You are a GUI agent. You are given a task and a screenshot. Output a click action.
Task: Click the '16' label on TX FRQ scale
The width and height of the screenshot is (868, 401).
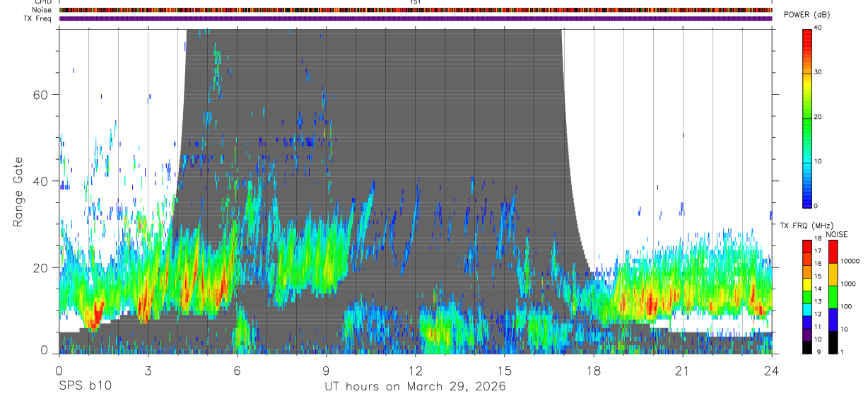[x=817, y=265]
